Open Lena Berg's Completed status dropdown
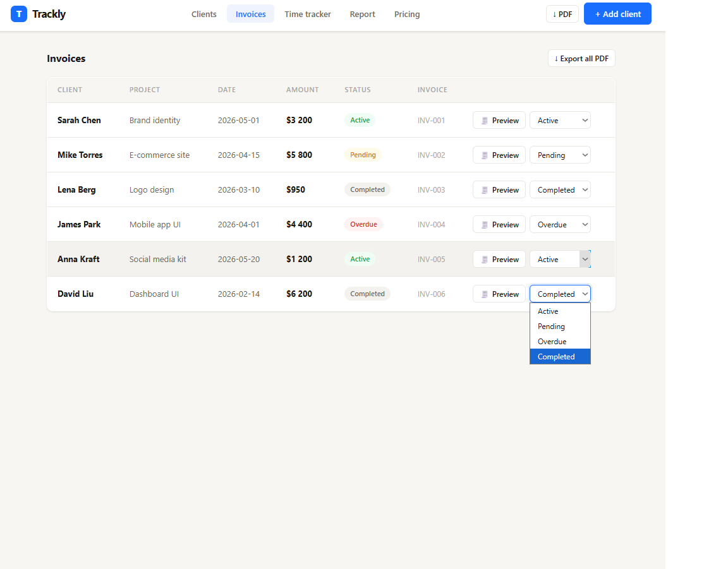Screen dimensions: 728x569 560,190
